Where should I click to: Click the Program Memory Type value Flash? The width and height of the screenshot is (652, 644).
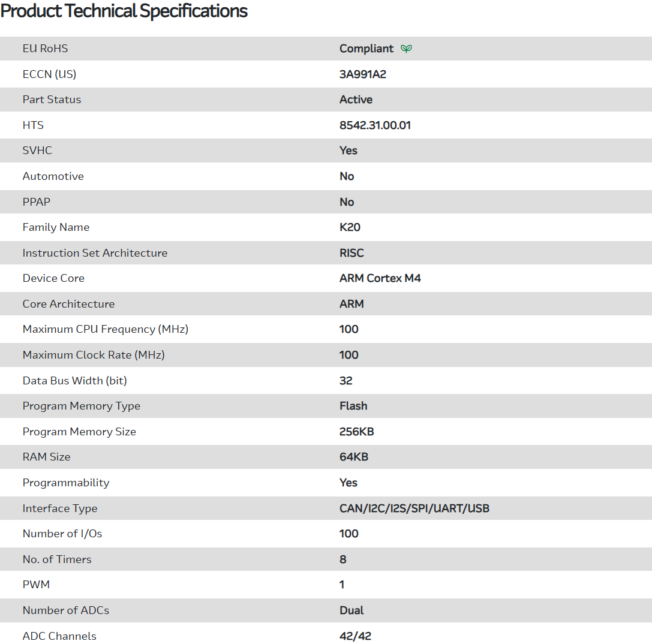coord(353,406)
